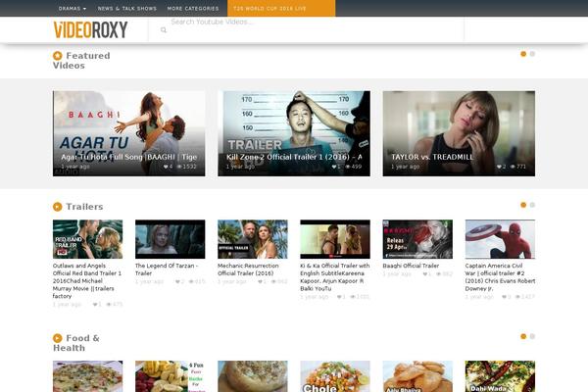The image size is (588, 392).
Task: Click heart icon under Mechanic Resurrection
Action: [261, 281]
